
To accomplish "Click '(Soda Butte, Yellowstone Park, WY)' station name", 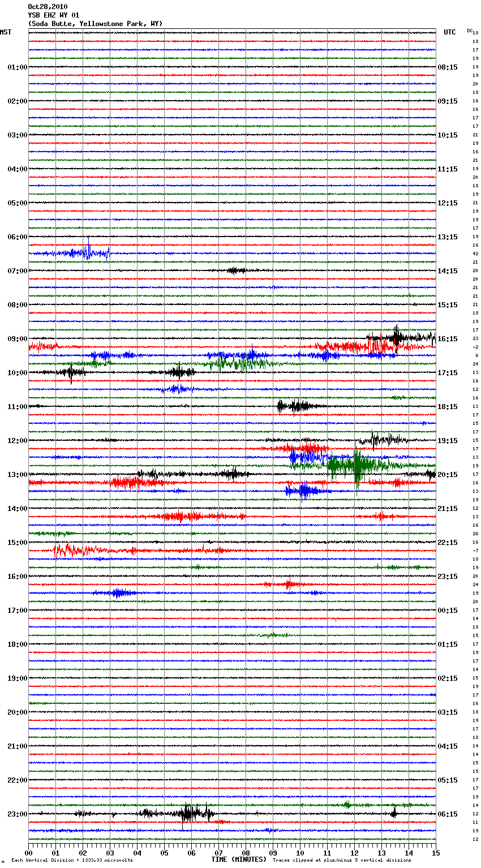I will pyautogui.click(x=95, y=24).
